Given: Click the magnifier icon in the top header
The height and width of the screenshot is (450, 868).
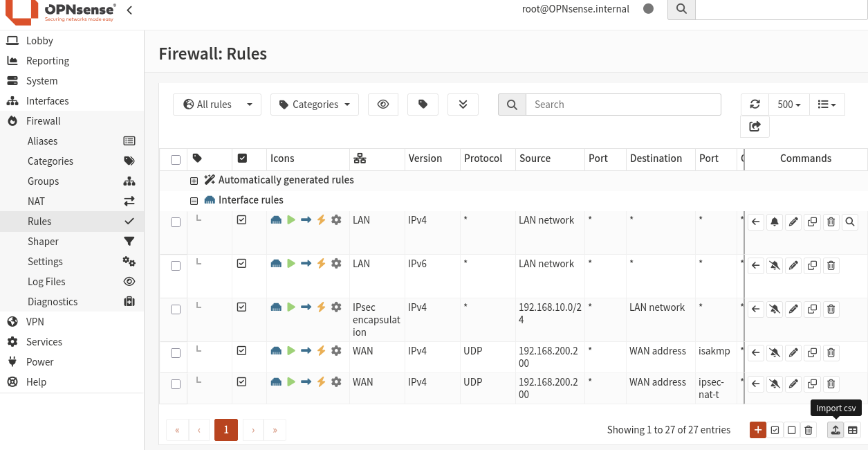Looking at the screenshot, I should pyautogui.click(x=681, y=9).
